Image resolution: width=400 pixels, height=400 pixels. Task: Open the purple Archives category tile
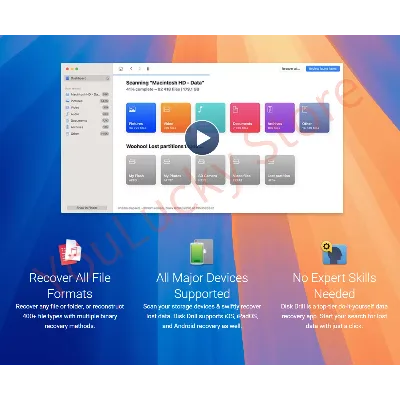click(280, 118)
